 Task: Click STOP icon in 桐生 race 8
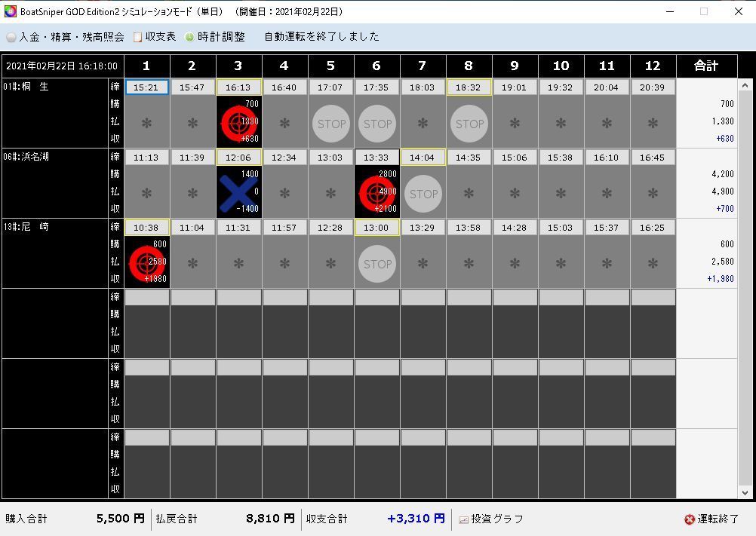point(469,124)
